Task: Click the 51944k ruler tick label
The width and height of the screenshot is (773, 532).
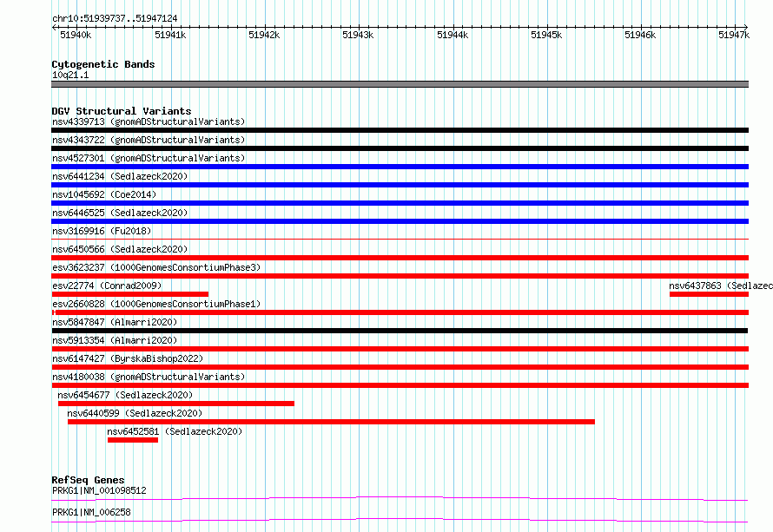Action: click(x=453, y=35)
